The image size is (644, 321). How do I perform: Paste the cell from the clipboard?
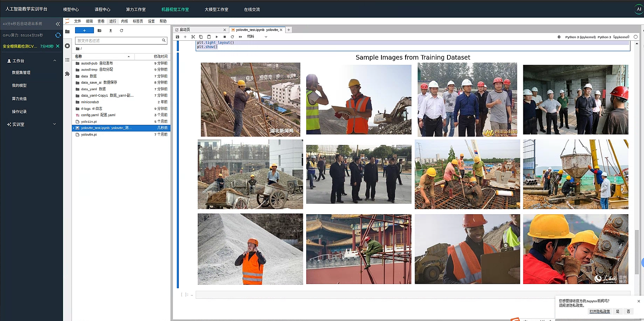[209, 37]
